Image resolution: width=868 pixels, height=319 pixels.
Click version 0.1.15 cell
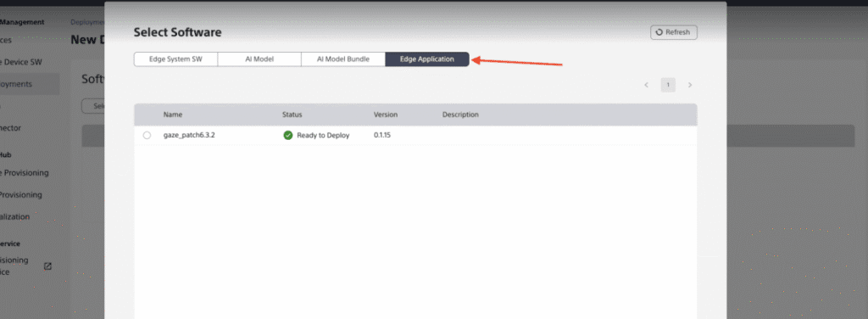[382, 135]
